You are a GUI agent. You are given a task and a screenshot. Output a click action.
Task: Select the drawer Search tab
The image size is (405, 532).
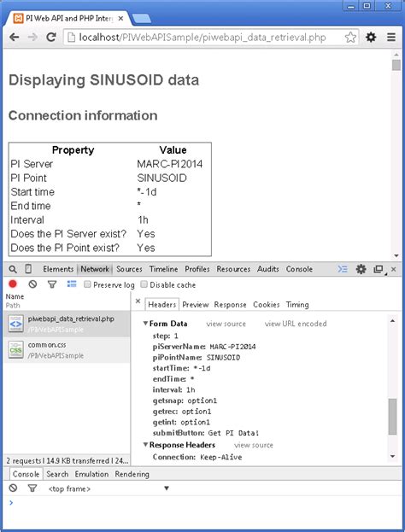[x=57, y=474]
